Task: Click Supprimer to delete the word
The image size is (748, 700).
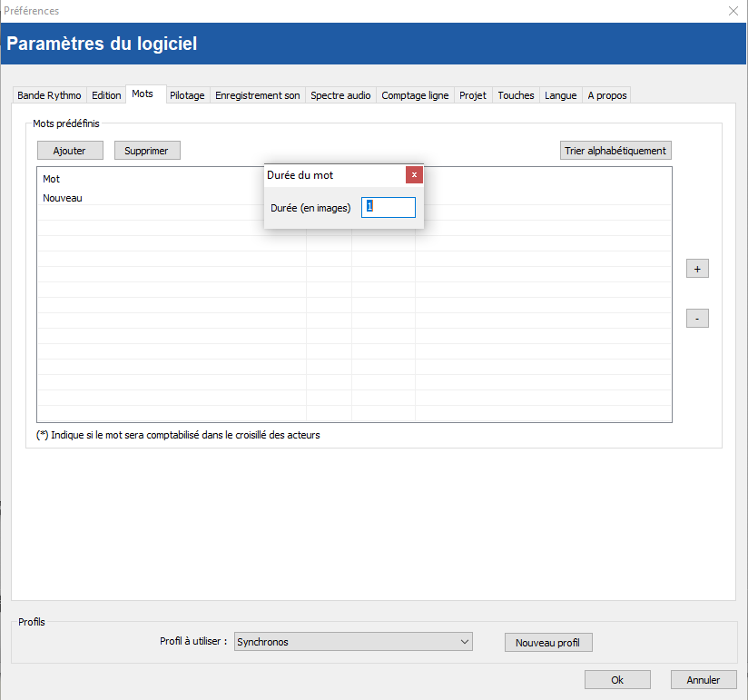Action: [x=146, y=151]
